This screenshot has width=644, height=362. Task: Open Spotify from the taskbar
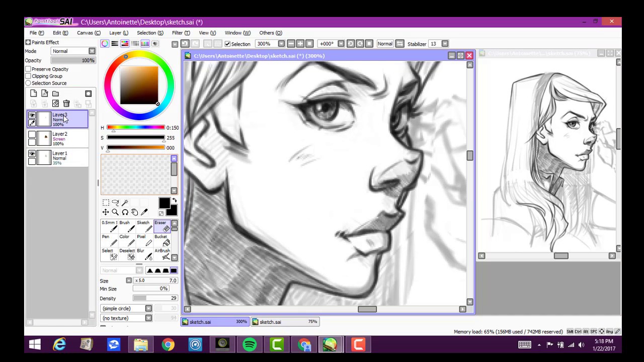[250, 345]
